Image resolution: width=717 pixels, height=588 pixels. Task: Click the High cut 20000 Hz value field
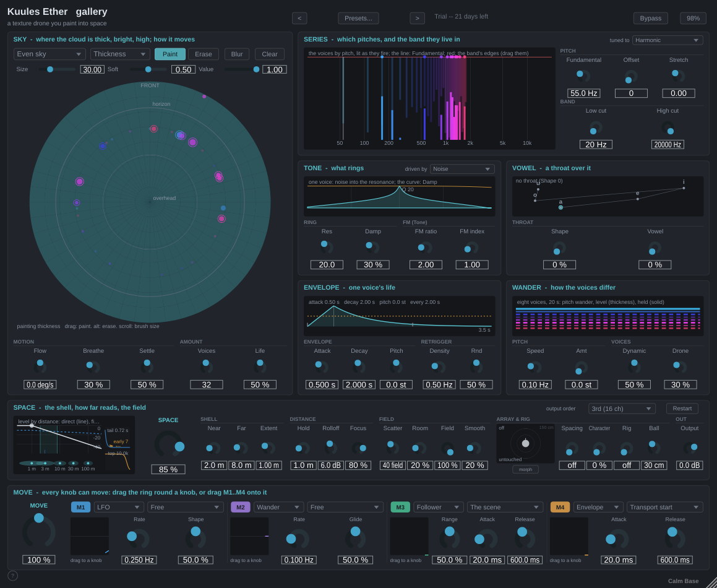point(668,145)
